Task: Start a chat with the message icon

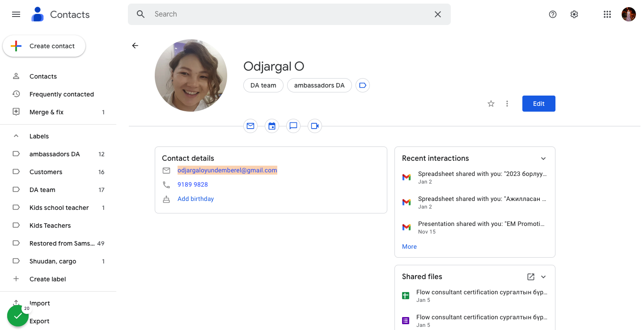Action: coord(293,126)
